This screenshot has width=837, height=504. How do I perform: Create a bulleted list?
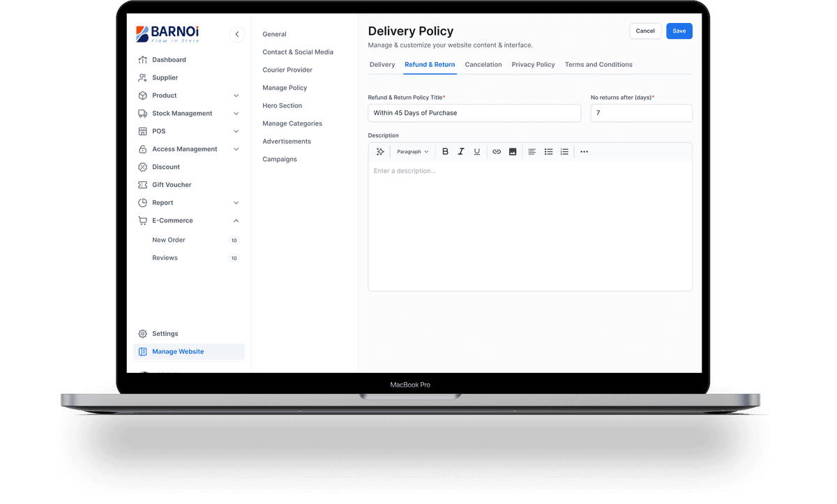(x=549, y=152)
